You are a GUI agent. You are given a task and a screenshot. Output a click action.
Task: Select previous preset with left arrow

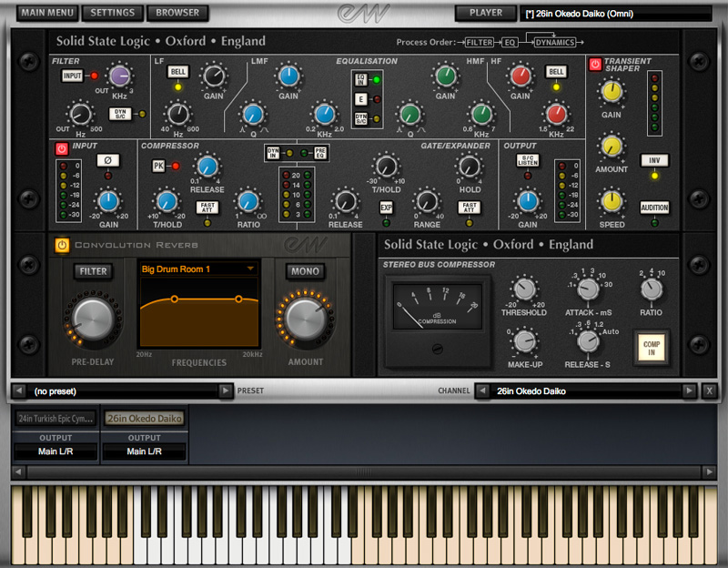[x=18, y=391]
